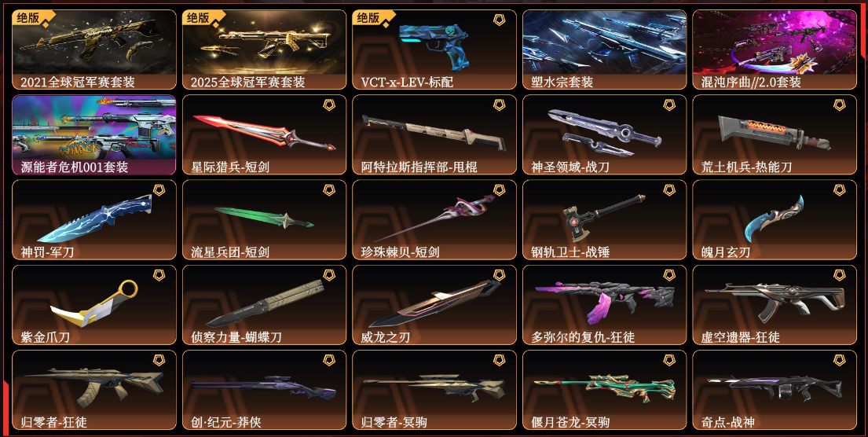The height and width of the screenshot is (437, 868).
Task: Open the 混沌序曲//2.0套装 bundle
Action: (x=775, y=50)
